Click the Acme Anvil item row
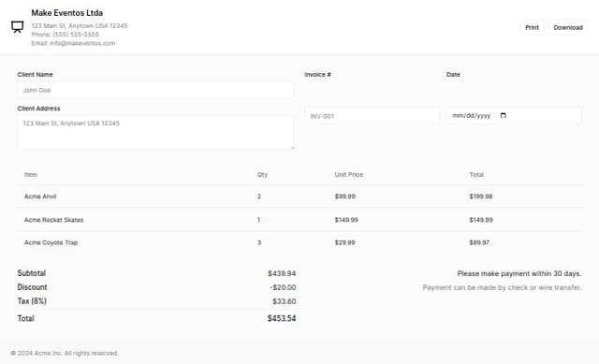Screen dimensions: 599x364 (x=299, y=197)
